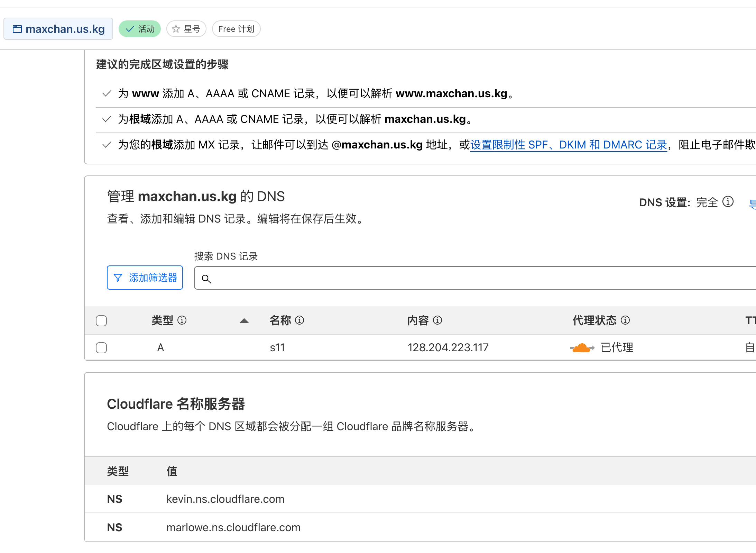Click the 值 header in nameserver table
Viewport: 756px width, 553px height.
click(x=172, y=471)
